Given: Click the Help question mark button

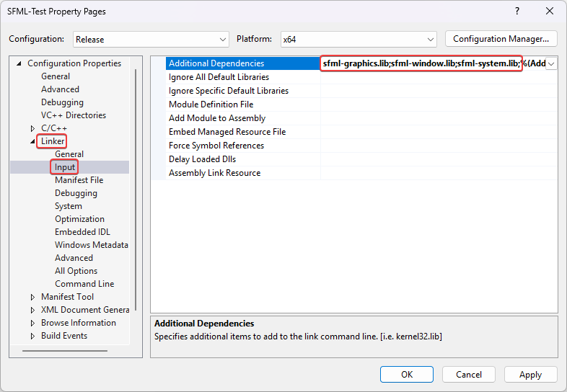Looking at the screenshot, I should pyautogui.click(x=517, y=12).
